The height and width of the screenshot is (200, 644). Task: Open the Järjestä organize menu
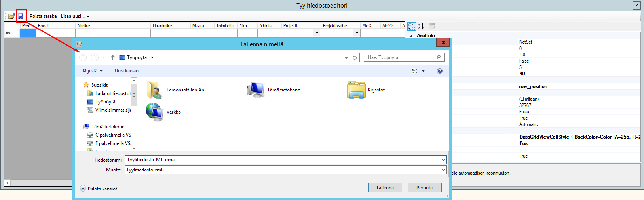pyautogui.click(x=92, y=71)
